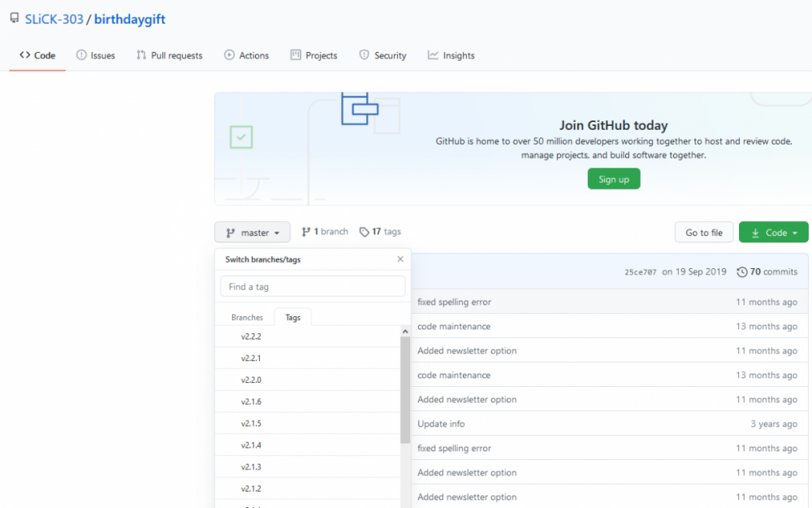The width and height of the screenshot is (812, 508).
Task: Click the Issues circle icon
Action: (x=81, y=55)
